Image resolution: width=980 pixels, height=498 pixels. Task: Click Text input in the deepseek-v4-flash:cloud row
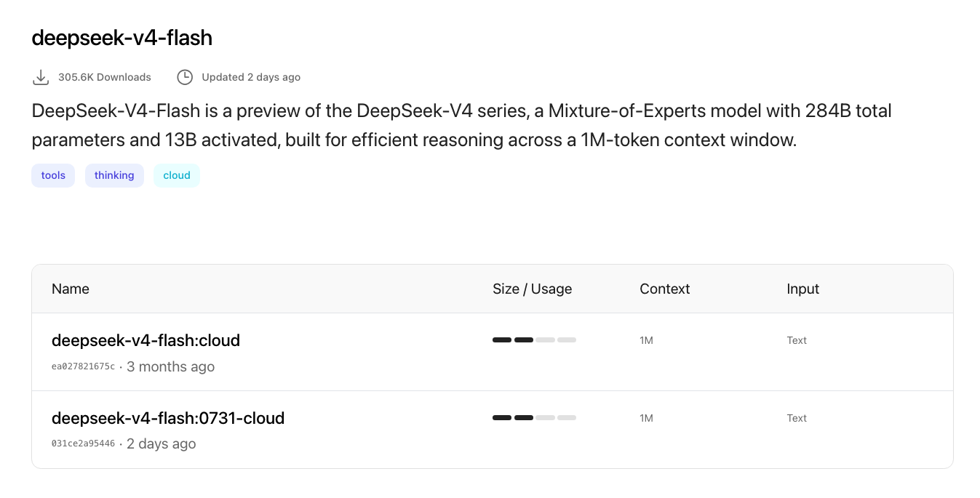tap(797, 340)
